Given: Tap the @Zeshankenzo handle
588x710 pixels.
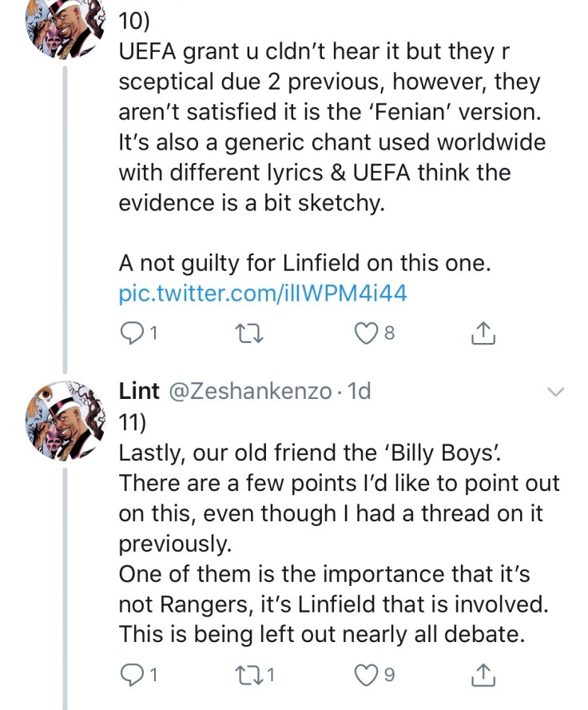Looking at the screenshot, I should (248, 392).
